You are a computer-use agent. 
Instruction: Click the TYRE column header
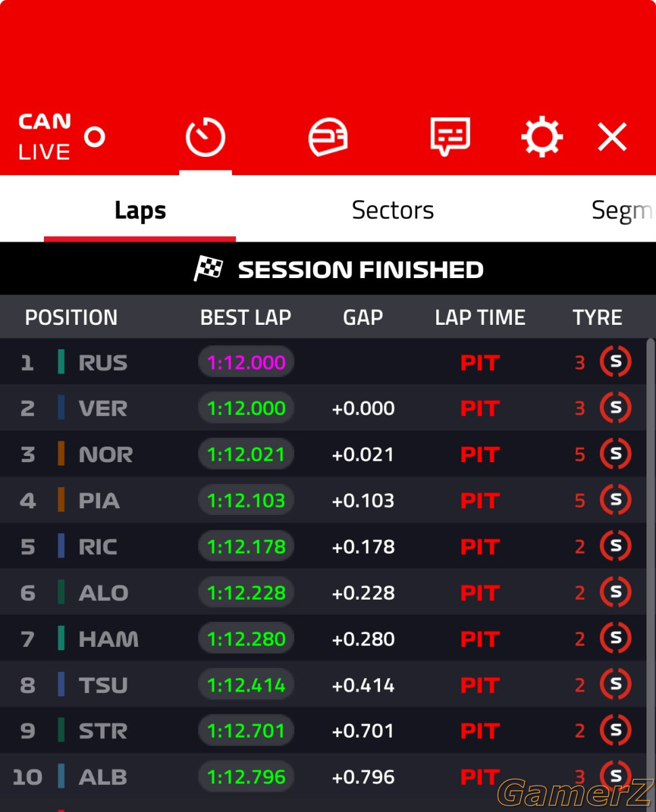[x=597, y=317]
